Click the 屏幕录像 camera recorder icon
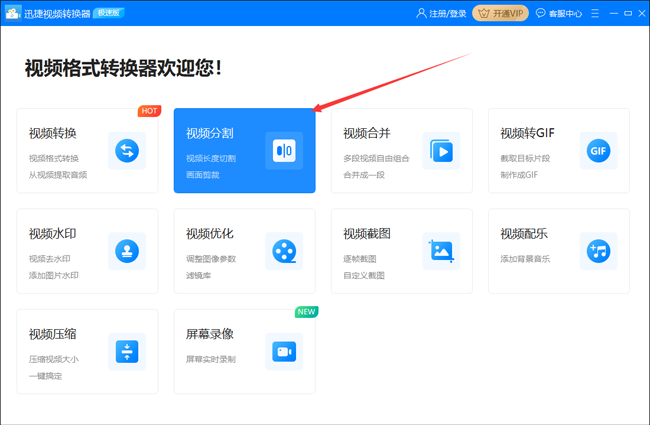 click(x=284, y=351)
